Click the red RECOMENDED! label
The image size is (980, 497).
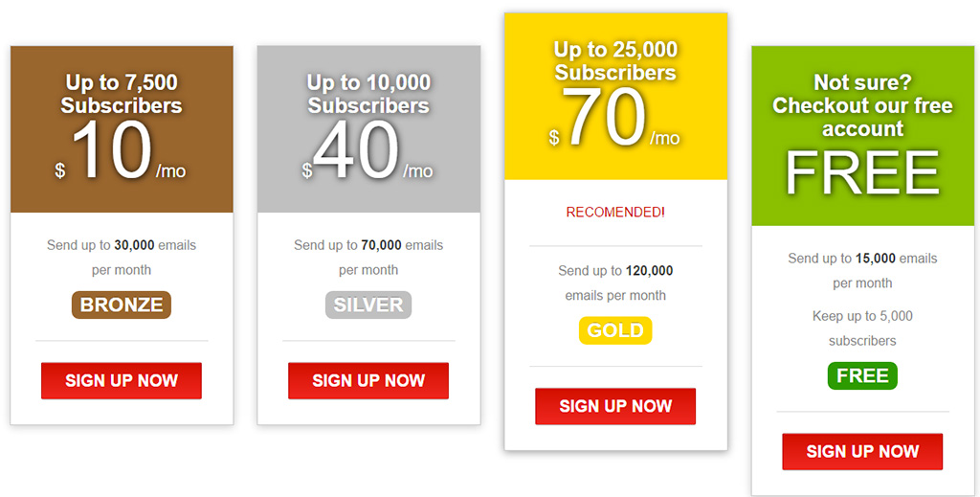point(615,212)
